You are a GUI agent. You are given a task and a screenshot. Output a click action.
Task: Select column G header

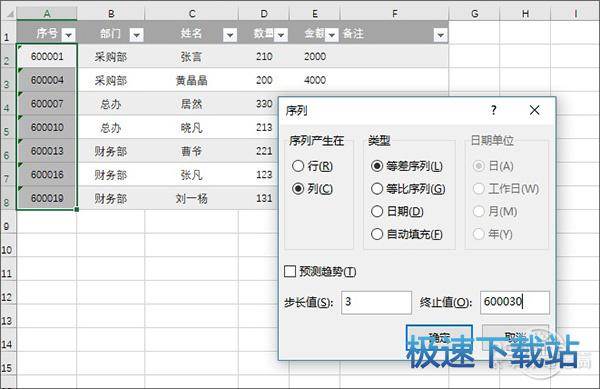(x=474, y=14)
